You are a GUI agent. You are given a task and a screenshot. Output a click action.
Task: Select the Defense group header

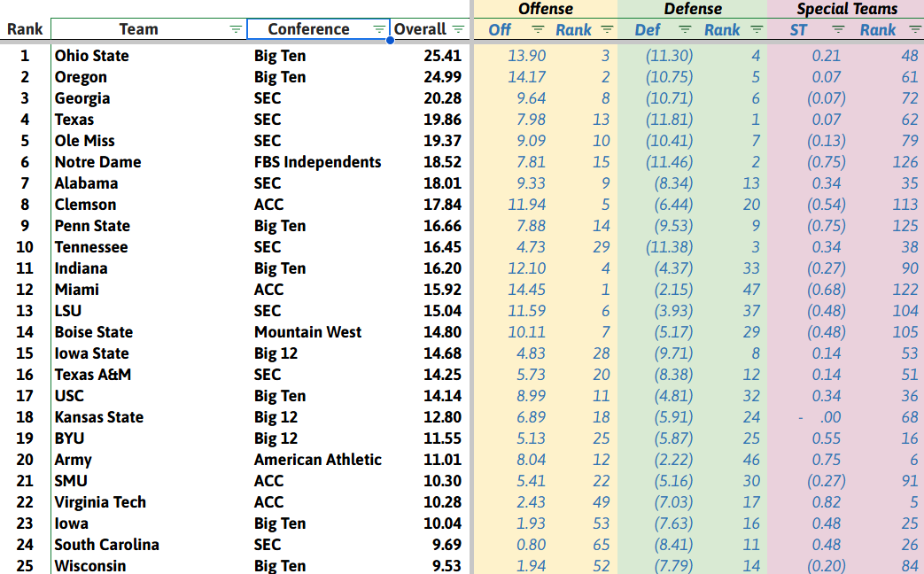pyautogui.click(x=693, y=9)
